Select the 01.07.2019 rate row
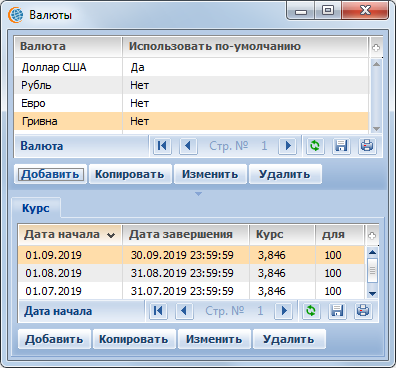The height and width of the screenshot is (368, 396). tap(191, 291)
